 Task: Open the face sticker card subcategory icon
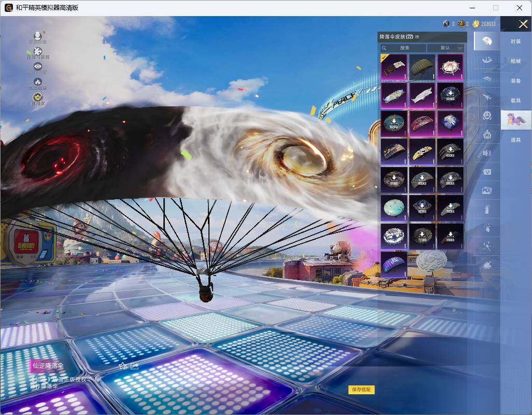tap(487, 172)
